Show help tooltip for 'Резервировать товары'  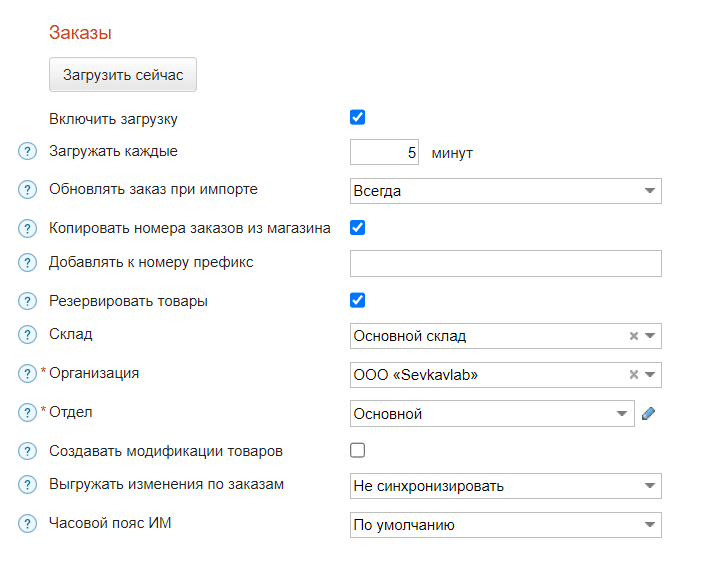(x=27, y=301)
